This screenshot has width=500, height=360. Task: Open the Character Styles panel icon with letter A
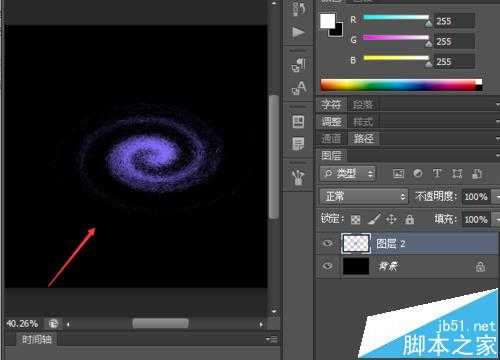point(298,88)
